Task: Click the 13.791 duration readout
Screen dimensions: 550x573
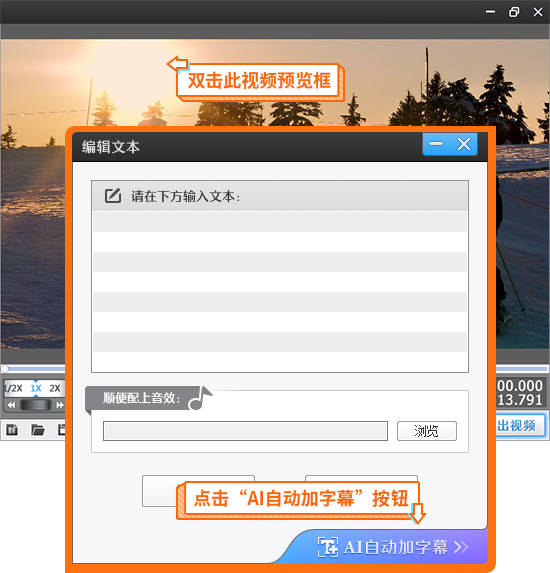Action: point(520,400)
